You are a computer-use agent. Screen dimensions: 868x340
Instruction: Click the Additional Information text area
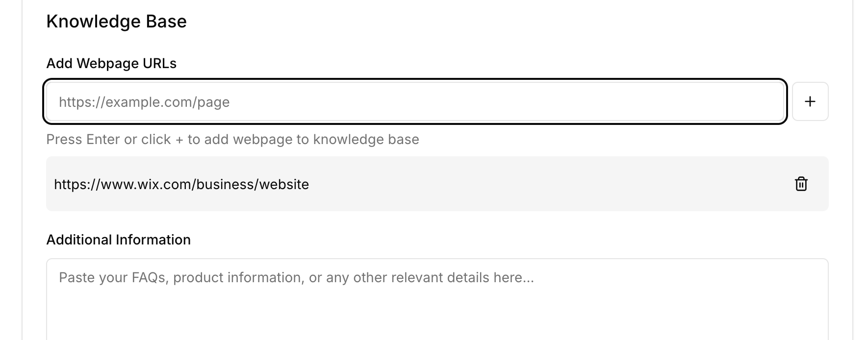(437, 299)
